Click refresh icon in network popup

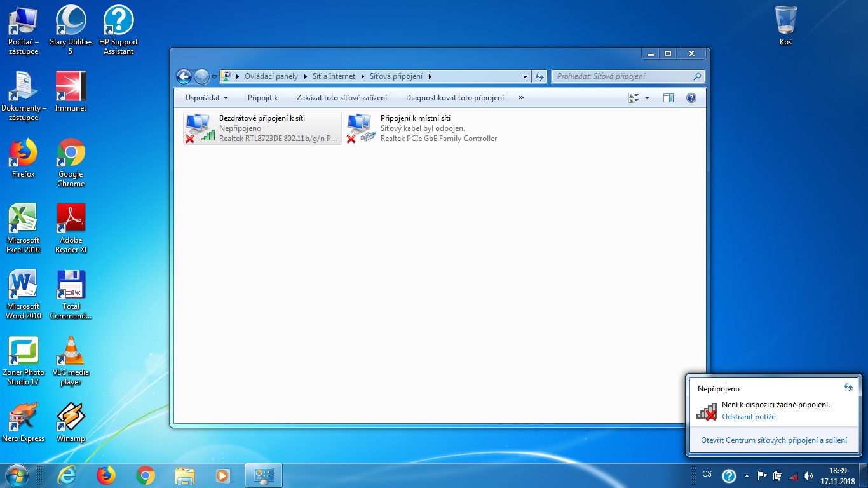click(848, 387)
